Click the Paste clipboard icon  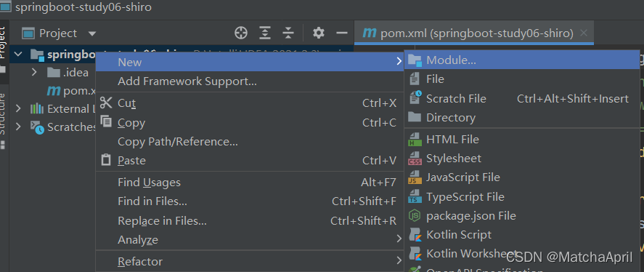click(x=106, y=160)
